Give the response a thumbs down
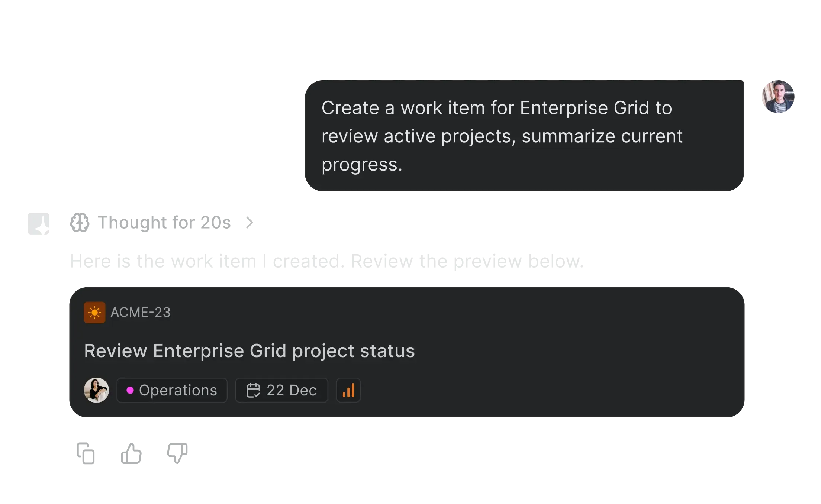This screenshot has width=821, height=504. 178,453
